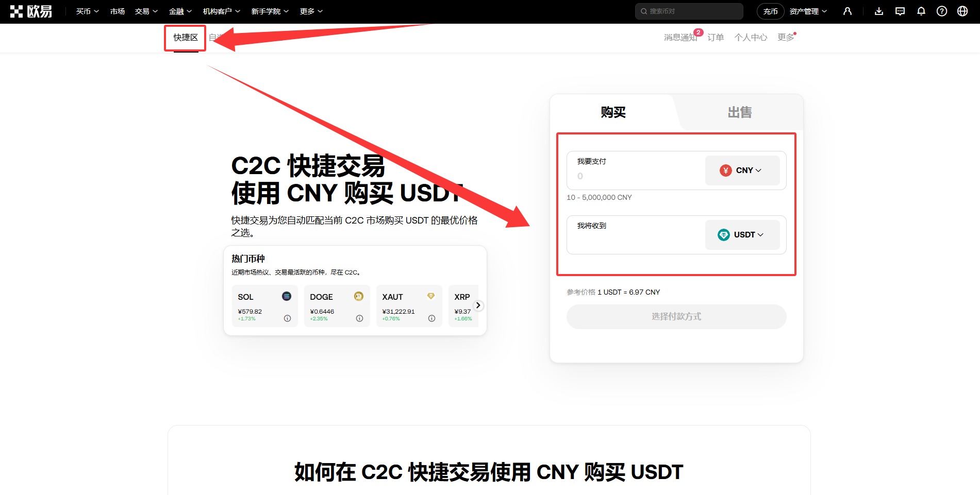
Task: Open the secondary 更多 link
Action: pos(786,38)
